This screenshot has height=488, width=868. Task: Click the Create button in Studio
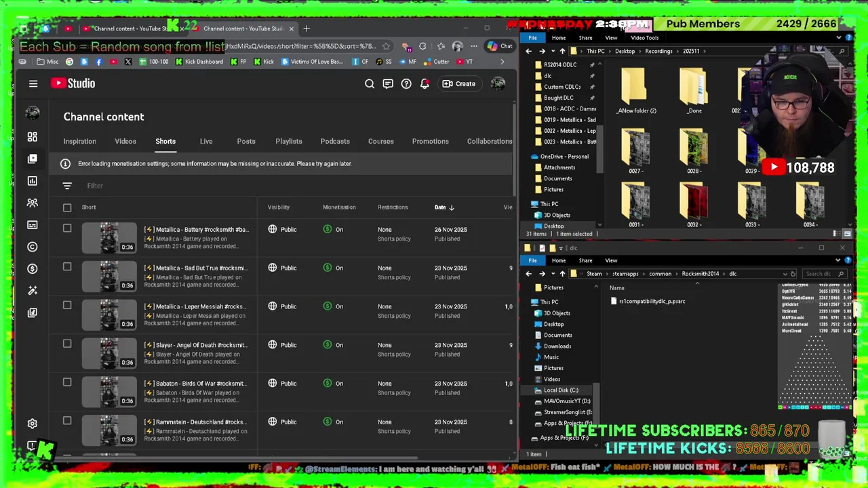tap(459, 83)
